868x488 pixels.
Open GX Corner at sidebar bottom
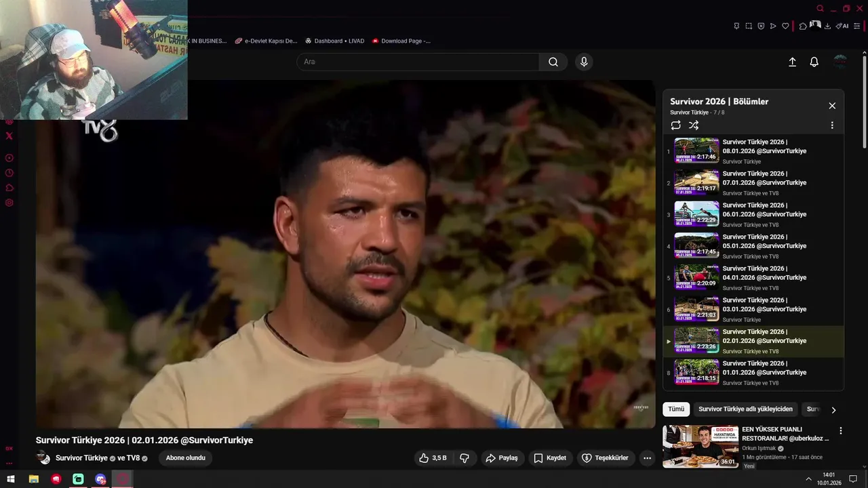point(9,448)
